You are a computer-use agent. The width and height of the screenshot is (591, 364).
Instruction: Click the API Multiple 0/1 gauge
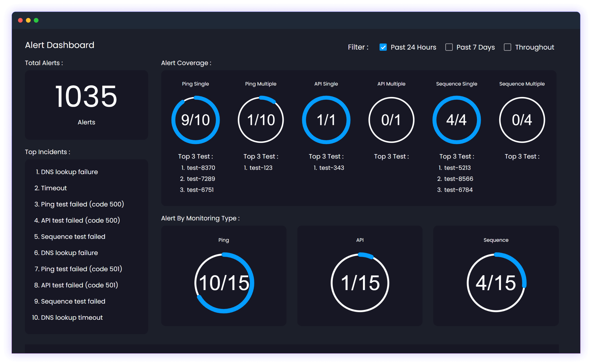[x=391, y=120]
